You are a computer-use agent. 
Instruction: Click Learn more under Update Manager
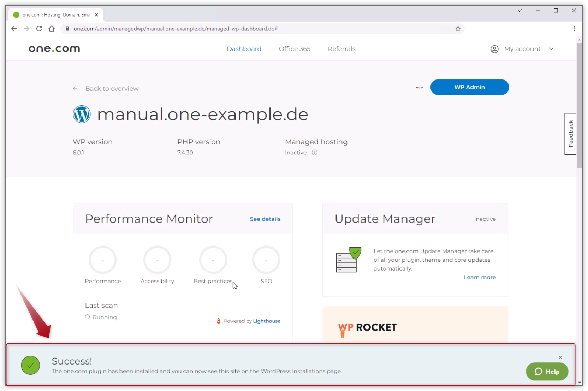coord(480,277)
